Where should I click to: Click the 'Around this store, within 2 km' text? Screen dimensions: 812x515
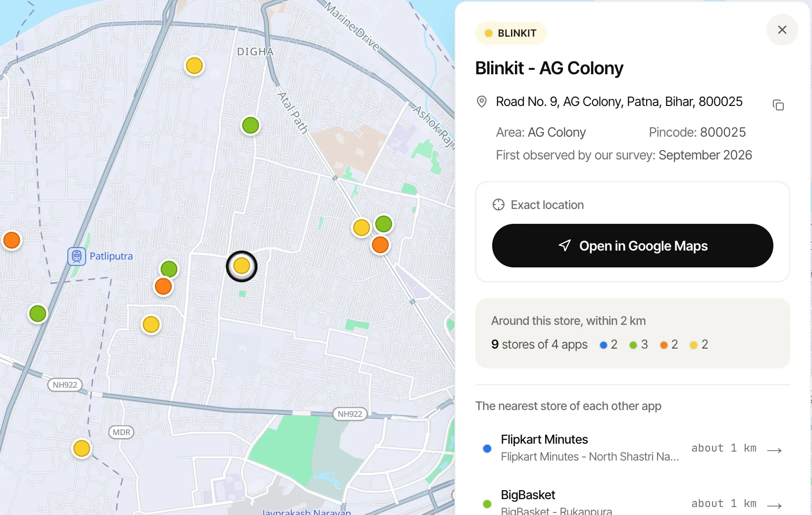tap(568, 321)
